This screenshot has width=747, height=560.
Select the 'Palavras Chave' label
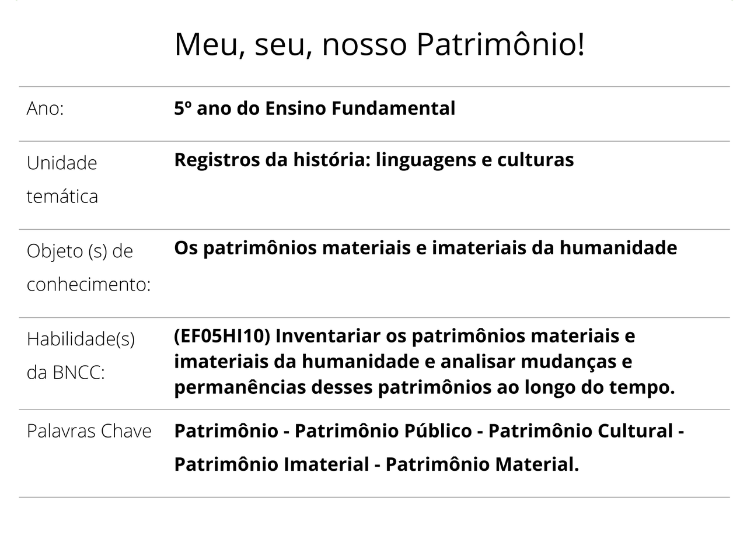[x=89, y=431]
